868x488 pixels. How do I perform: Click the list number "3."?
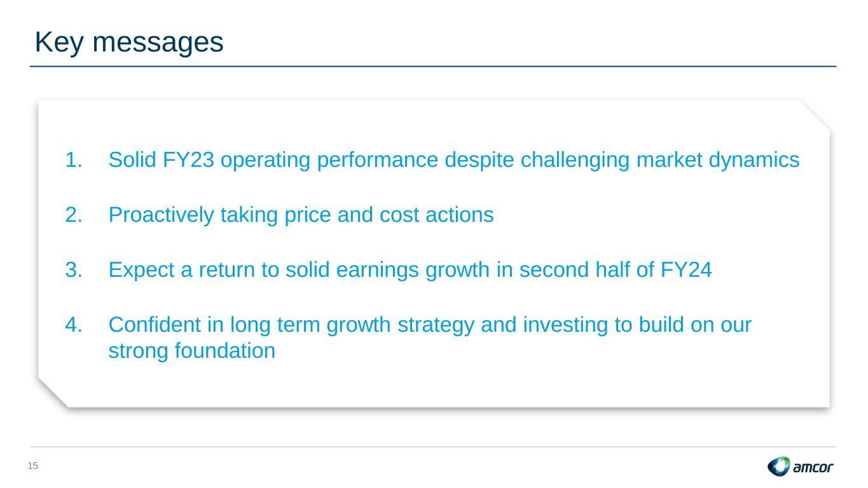pos(74,270)
